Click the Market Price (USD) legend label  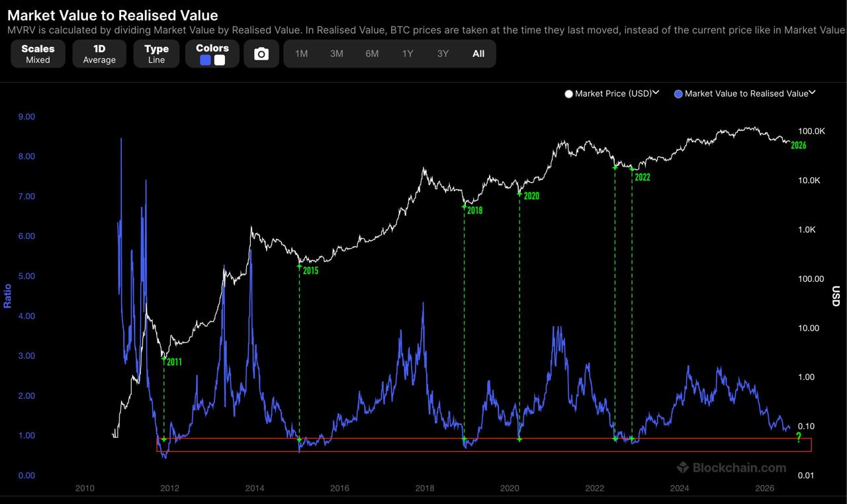point(613,94)
